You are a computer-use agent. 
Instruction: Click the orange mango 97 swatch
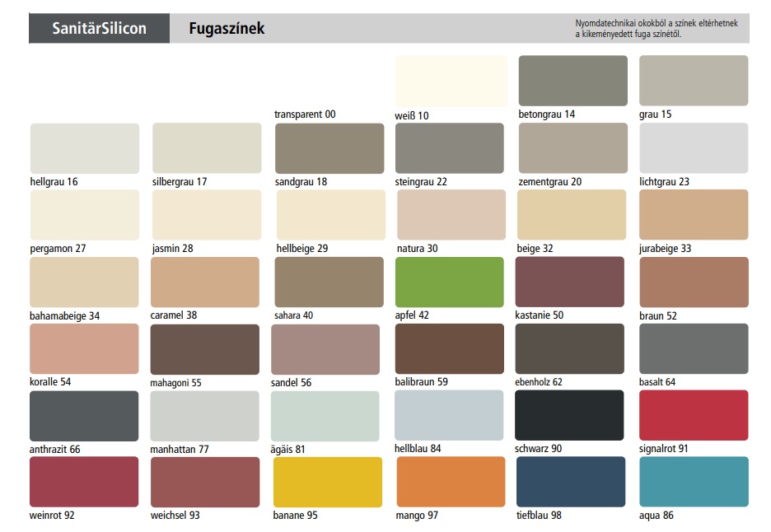point(451,482)
